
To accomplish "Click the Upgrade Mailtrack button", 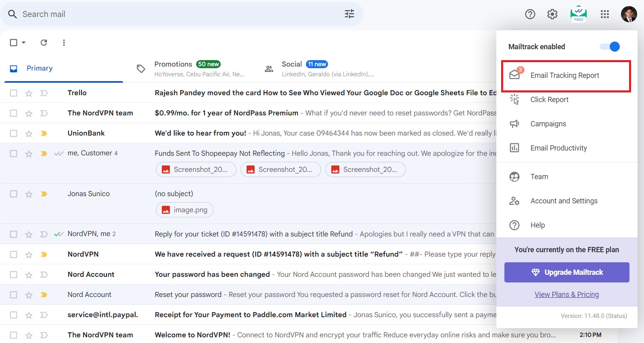I will click(567, 272).
